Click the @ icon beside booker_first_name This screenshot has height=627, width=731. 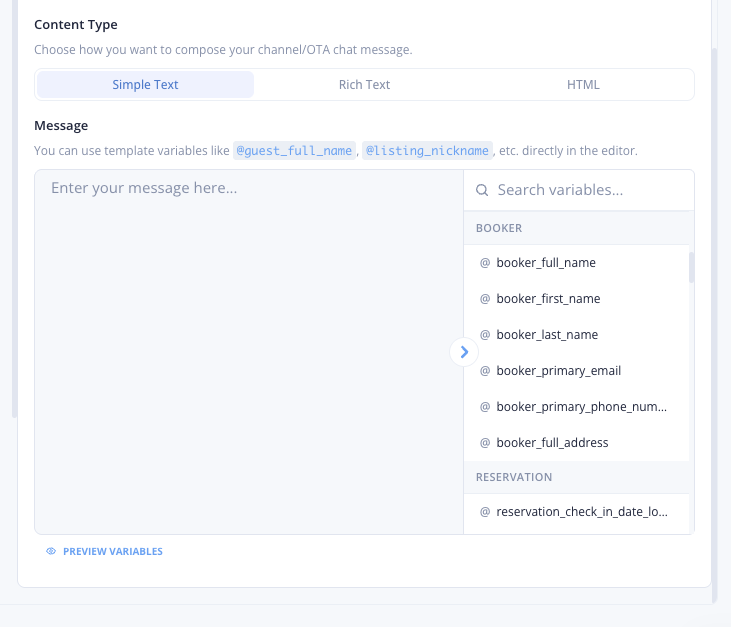[x=485, y=299]
